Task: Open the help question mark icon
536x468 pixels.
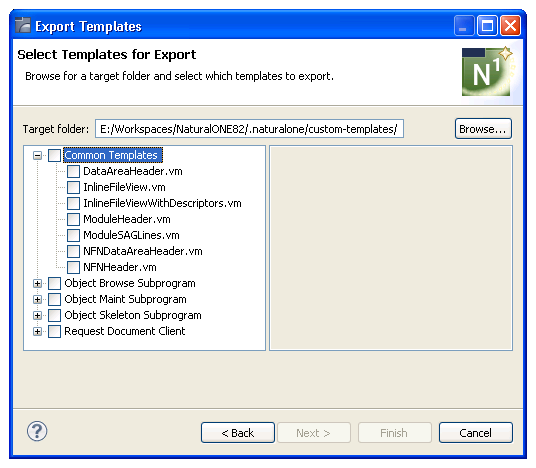Action: click(x=37, y=431)
